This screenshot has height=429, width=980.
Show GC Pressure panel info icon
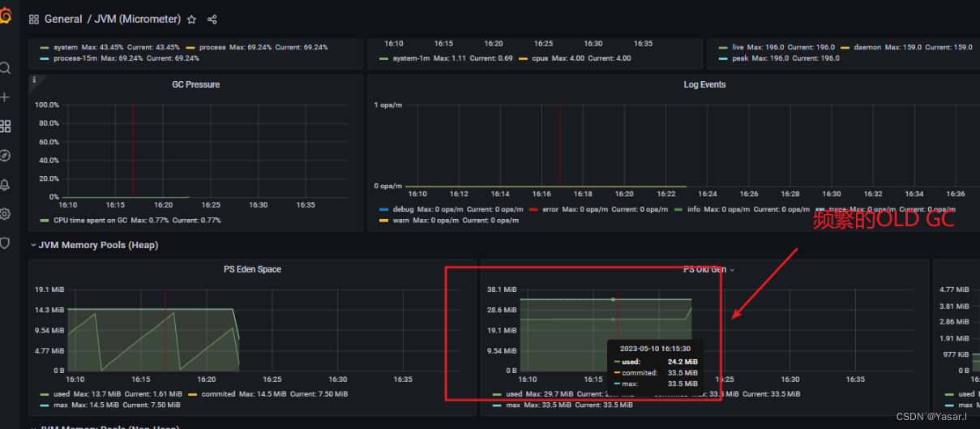click(33, 79)
